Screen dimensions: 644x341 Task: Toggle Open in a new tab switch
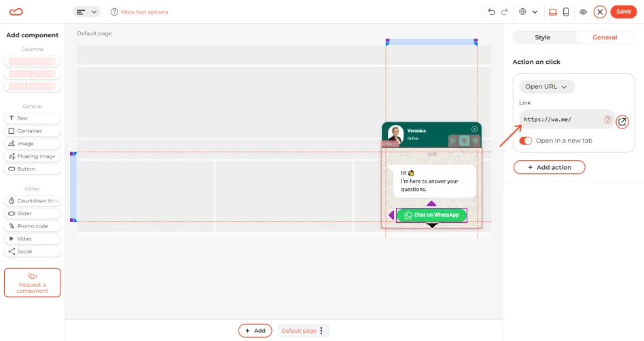coord(525,141)
